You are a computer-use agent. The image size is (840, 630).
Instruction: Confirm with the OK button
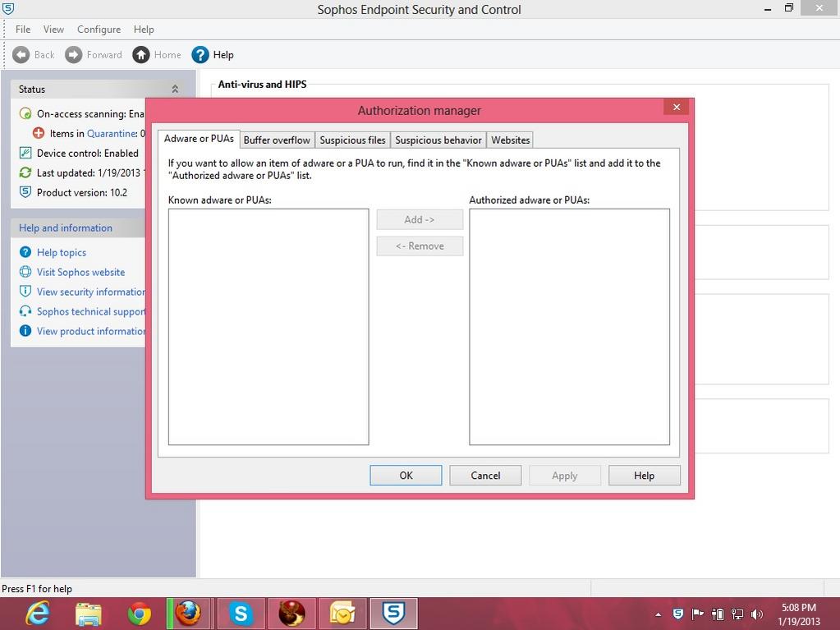tap(406, 476)
